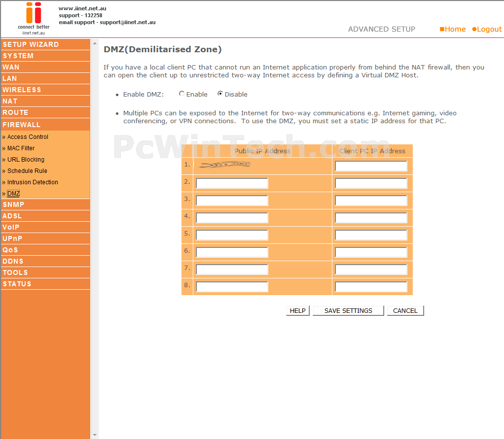The width and height of the screenshot is (504, 439).
Task: Open the ROUTE menu section
Action: point(46,112)
